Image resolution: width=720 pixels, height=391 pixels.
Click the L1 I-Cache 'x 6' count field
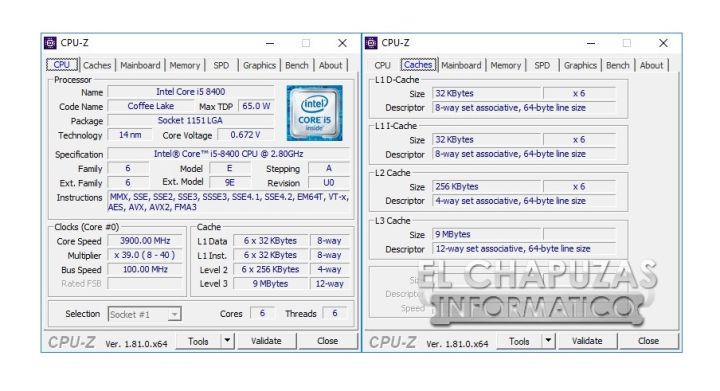579,140
